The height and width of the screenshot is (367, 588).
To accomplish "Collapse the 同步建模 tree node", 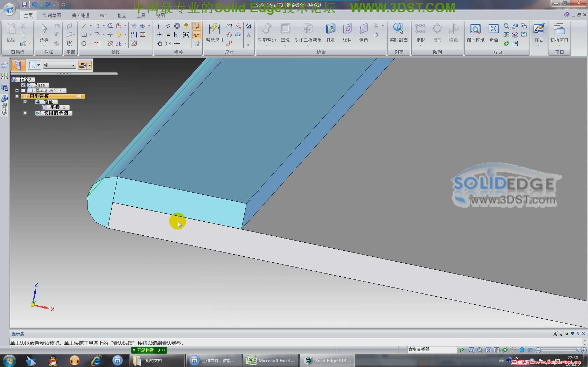I will click(x=17, y=96).
